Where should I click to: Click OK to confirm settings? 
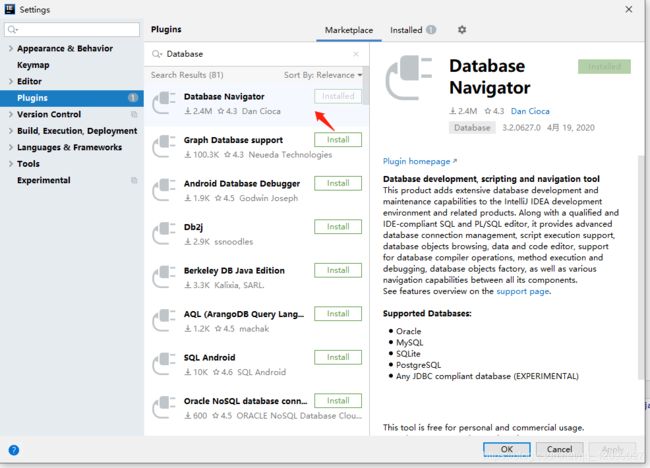(x=507, y=449)
